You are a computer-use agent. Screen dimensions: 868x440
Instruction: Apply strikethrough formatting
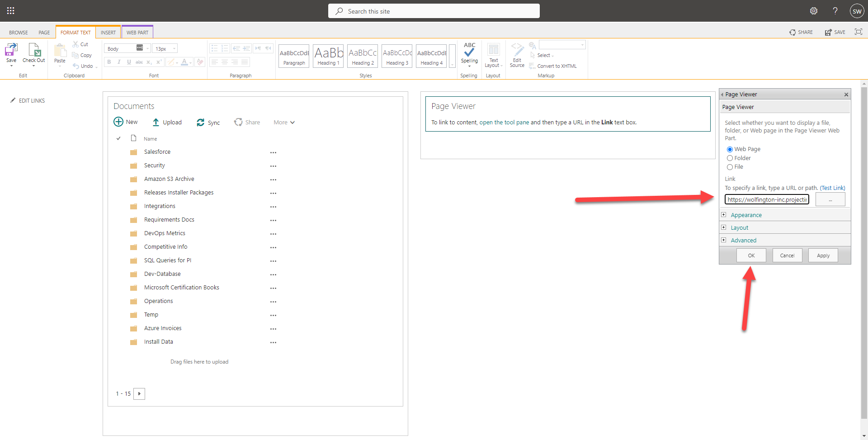coord(139,62)
